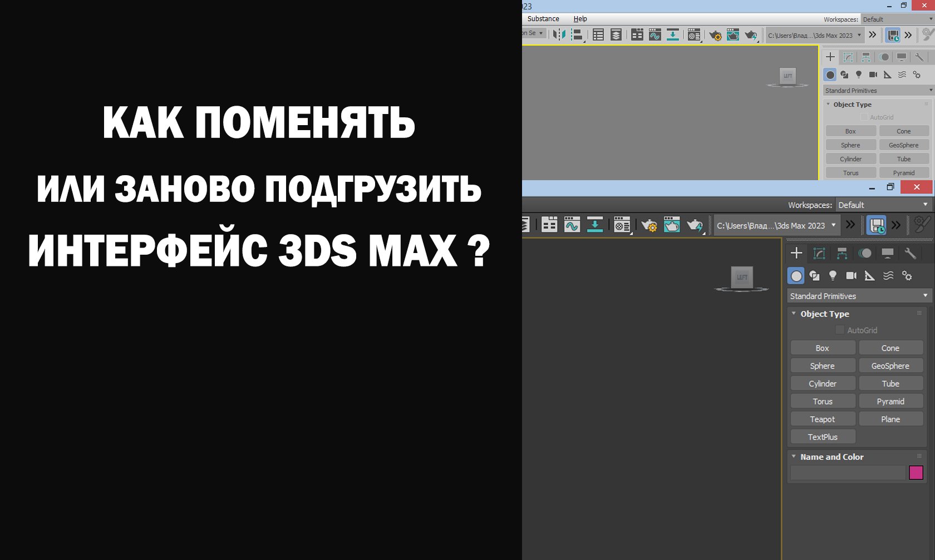Switch to the Modify tab in the light window
This screenshot has width=935, height=560.
848,57
